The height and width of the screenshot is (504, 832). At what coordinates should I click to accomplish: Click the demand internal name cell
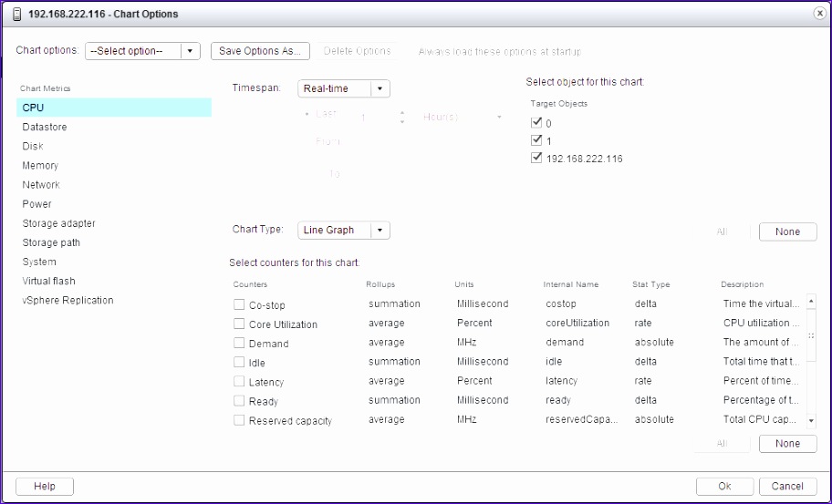point(565,343)
